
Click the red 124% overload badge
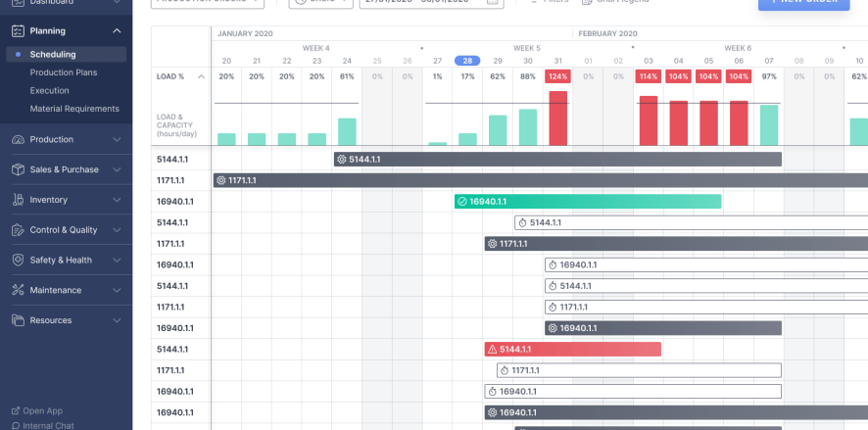click(x=558, y=76)
